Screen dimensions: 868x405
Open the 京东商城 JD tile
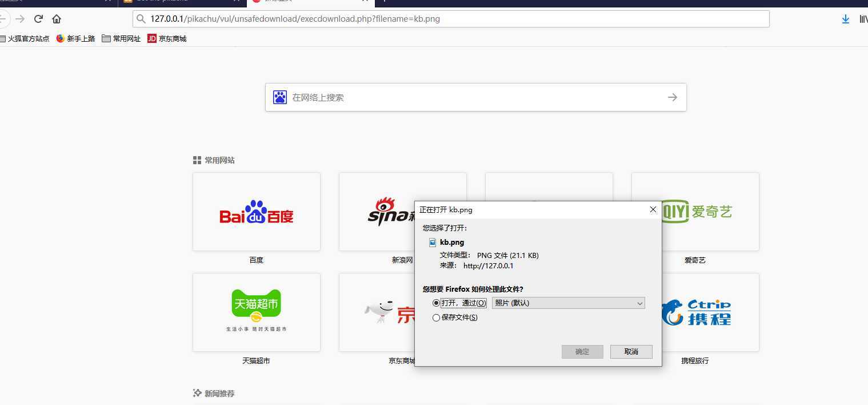[x=377, y=312]
